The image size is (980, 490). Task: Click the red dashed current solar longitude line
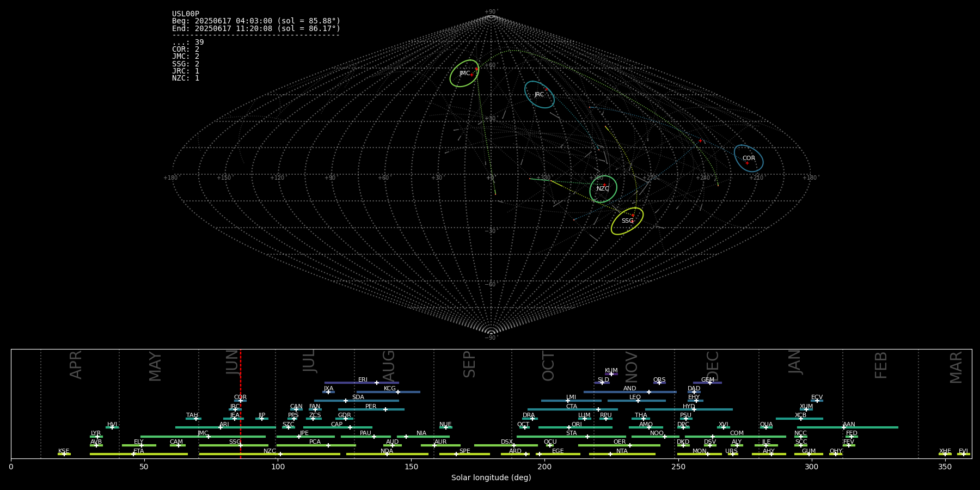tap(241, 403)
